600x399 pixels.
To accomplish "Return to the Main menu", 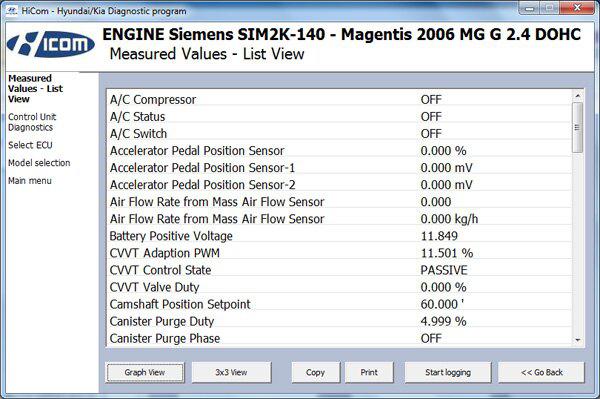I will click(30, 181).
